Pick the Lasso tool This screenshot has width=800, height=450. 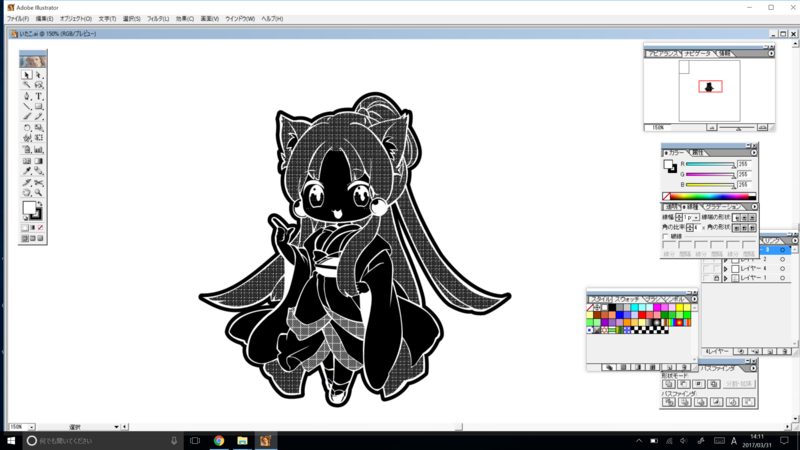[x=39, y=85]
